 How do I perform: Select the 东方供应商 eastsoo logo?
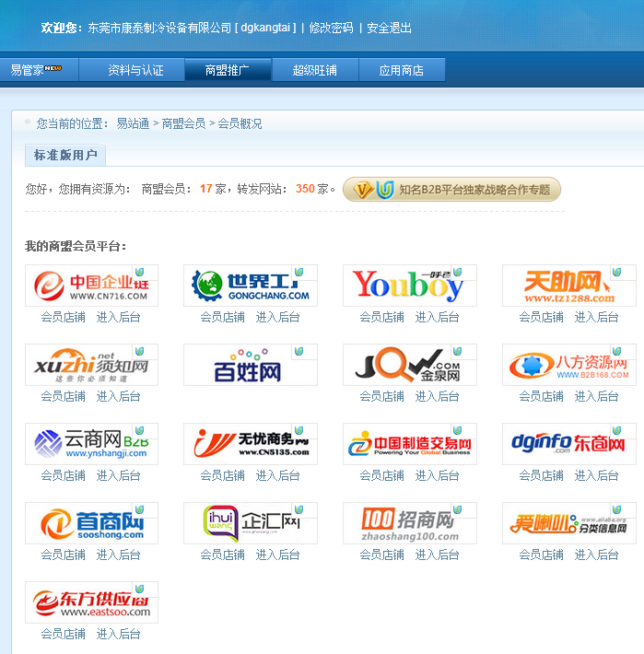(x=91, y=602)
